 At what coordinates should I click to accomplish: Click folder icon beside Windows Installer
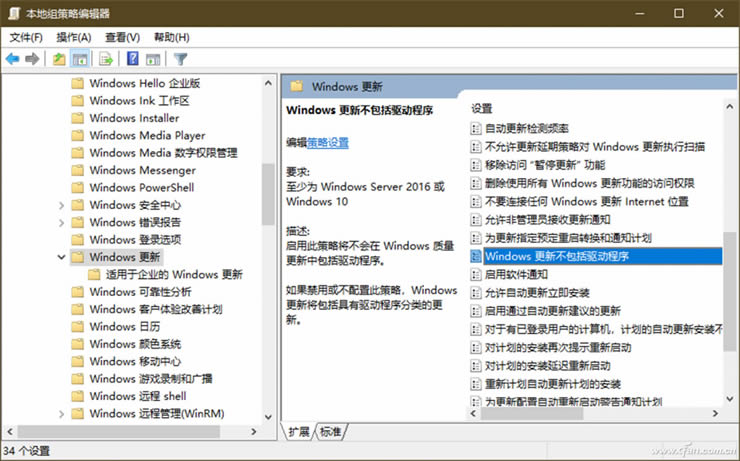point(77,118)
